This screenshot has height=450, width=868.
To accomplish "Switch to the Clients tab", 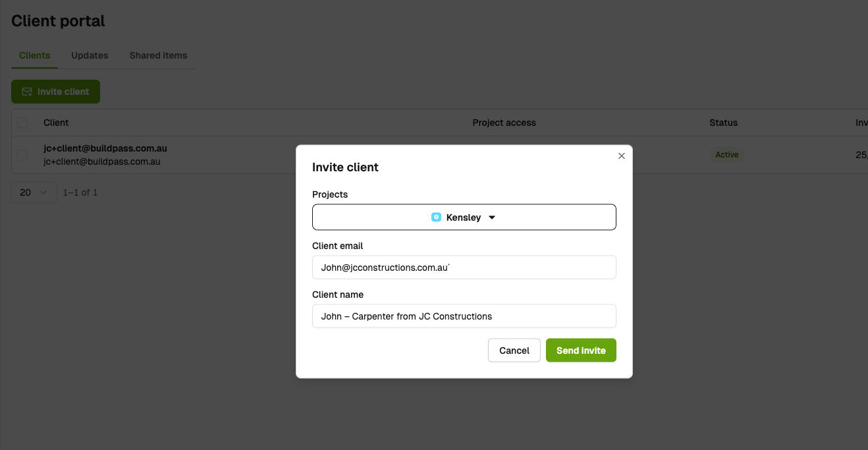I will click(34, 55).
